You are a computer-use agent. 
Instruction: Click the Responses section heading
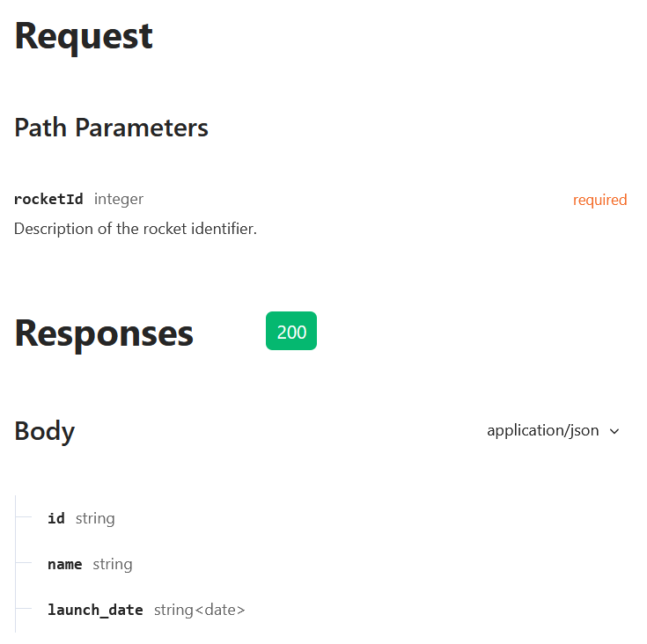click(104, 333)
